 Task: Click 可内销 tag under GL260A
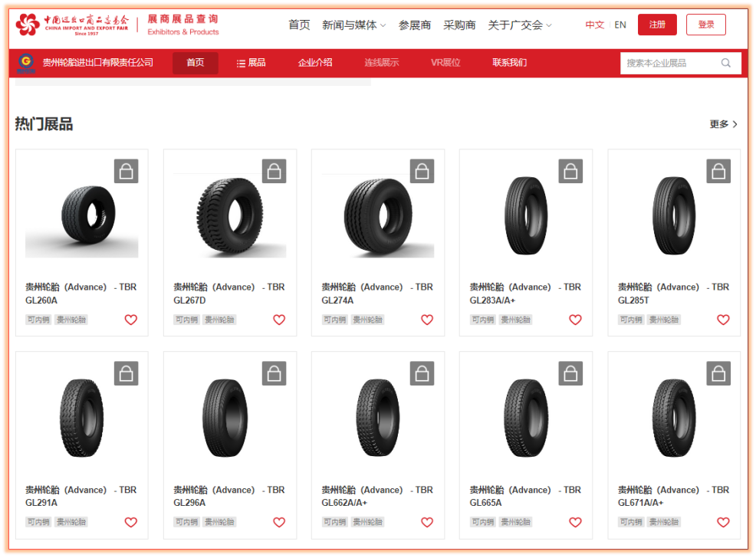point(38,320)
